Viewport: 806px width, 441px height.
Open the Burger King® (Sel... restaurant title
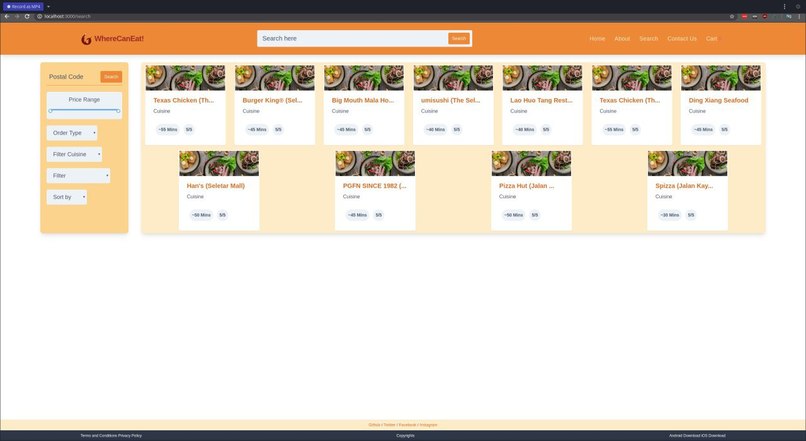click(272, 100)
